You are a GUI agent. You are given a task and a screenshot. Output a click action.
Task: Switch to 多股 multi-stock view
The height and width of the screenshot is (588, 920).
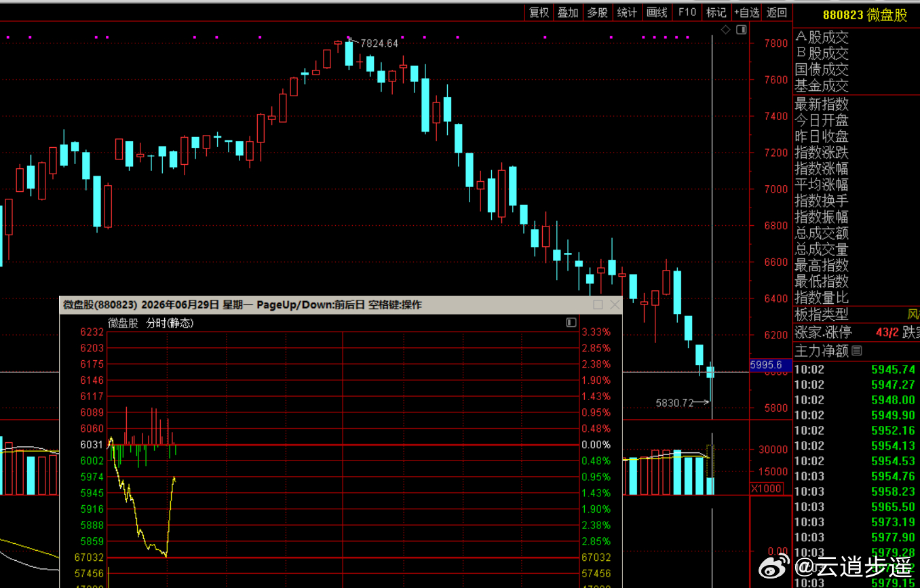point(598,12)
